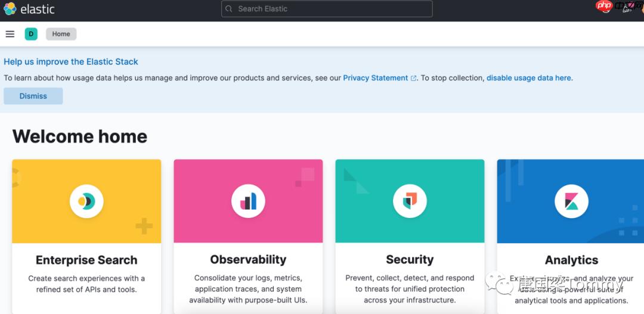Click the Analytics Kibana logo icon
644x314 pixels.
tap(571, 201)
